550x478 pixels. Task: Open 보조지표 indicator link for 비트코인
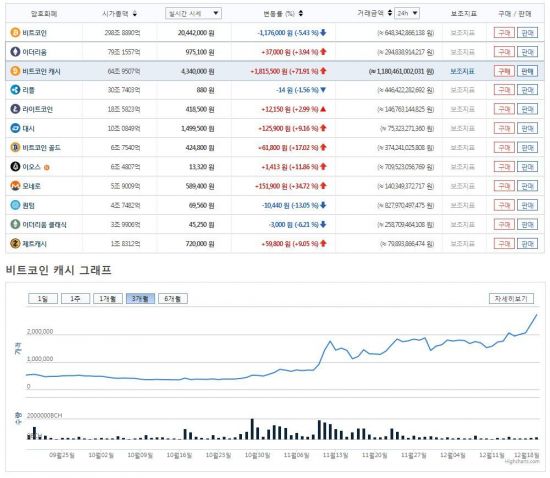[x=462, y=33]
